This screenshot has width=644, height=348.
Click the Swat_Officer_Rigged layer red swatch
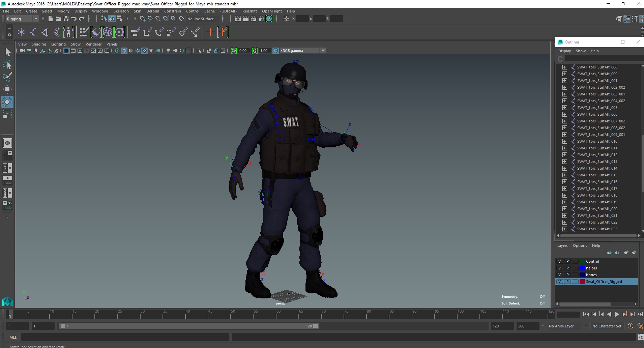click(582, 282)
